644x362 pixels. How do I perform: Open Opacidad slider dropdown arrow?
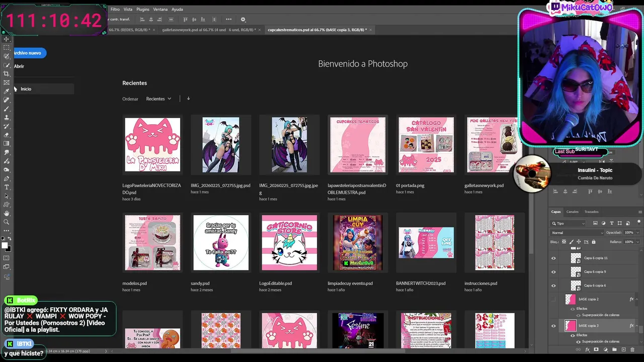click(x=637, y=232)
